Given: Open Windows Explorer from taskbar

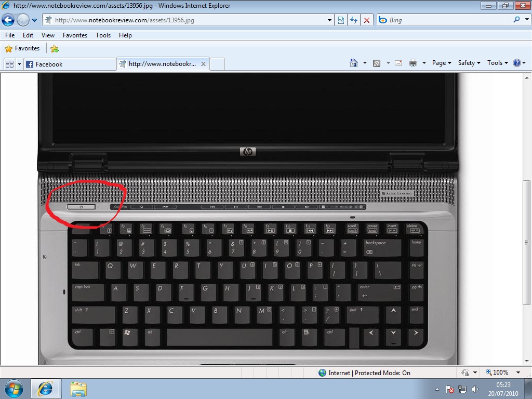Looking at the screenshot, I should [78, 389].
